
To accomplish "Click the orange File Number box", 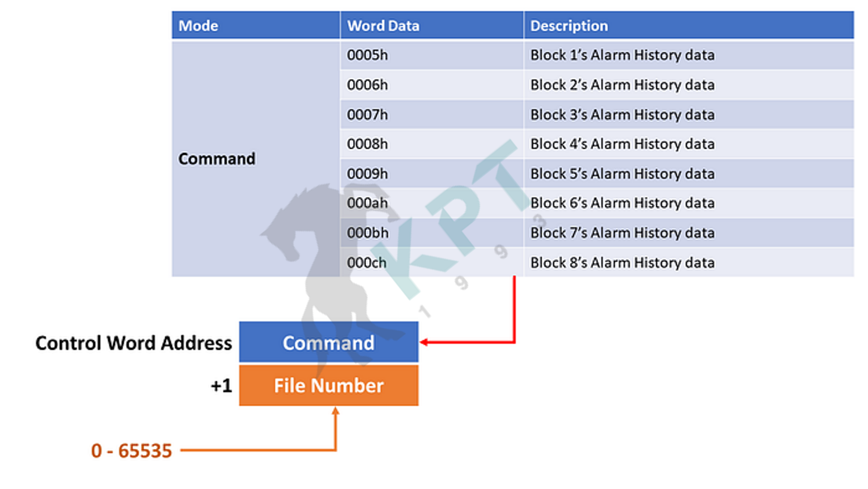I will 329,385.
